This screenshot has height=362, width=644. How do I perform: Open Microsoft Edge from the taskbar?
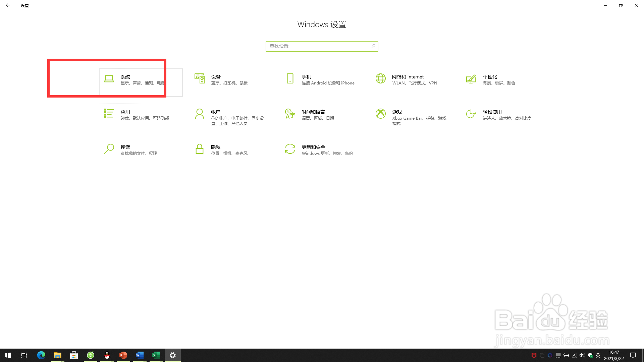(41, 355)
